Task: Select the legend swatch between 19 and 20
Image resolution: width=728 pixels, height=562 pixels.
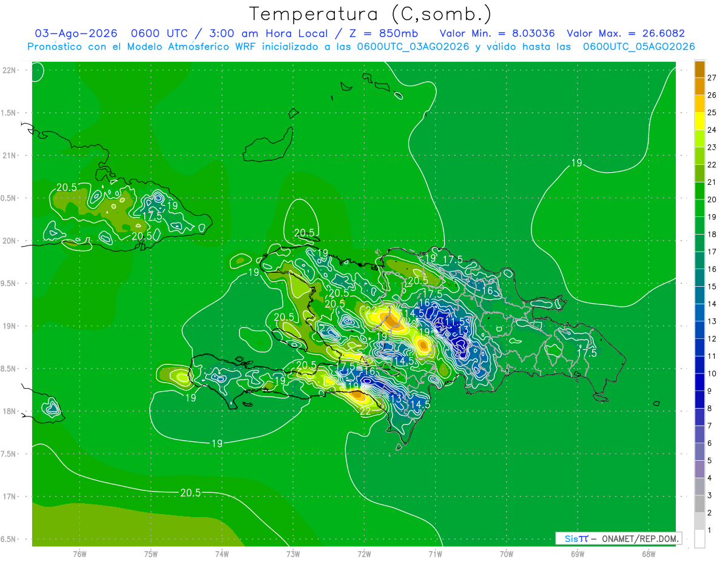Action: point(699,208)
